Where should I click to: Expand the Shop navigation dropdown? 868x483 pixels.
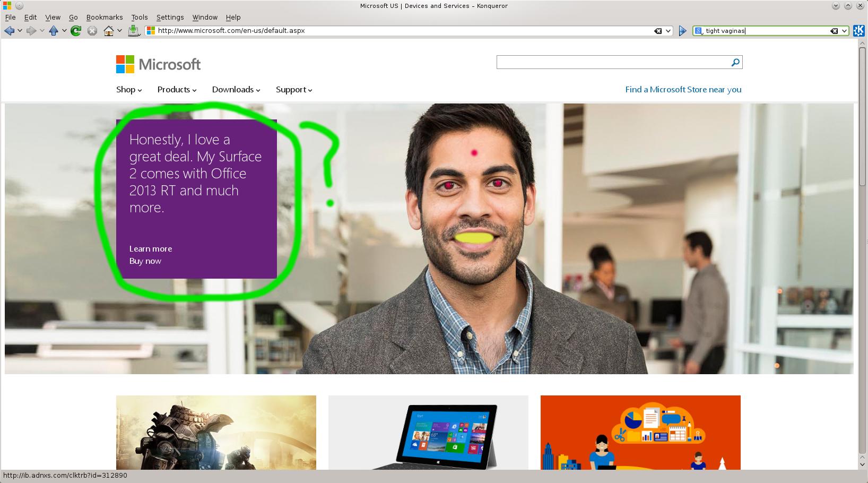pyautogui.click(x=129, y=90)
